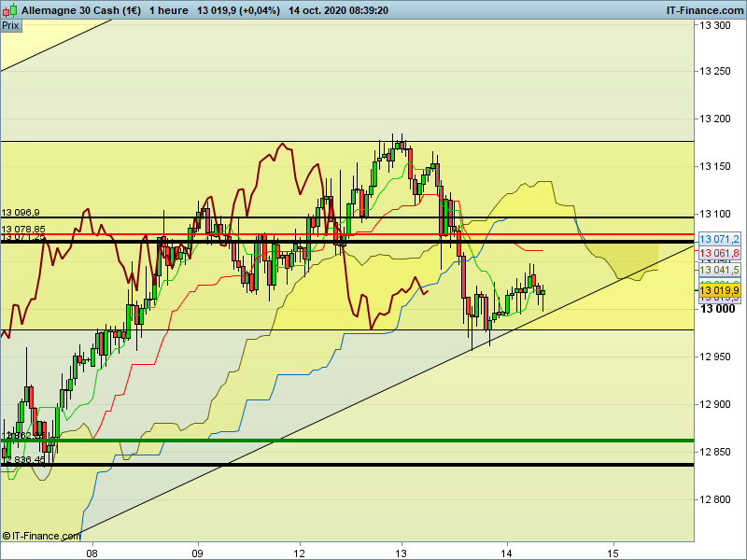Viewport: 747px width, 560px height.
Task: Click the 12 900 price axis label
Action: pos(714,404)
